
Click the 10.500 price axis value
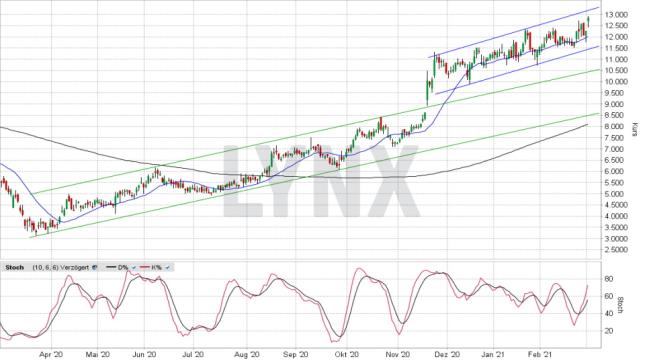click(616, 71)
